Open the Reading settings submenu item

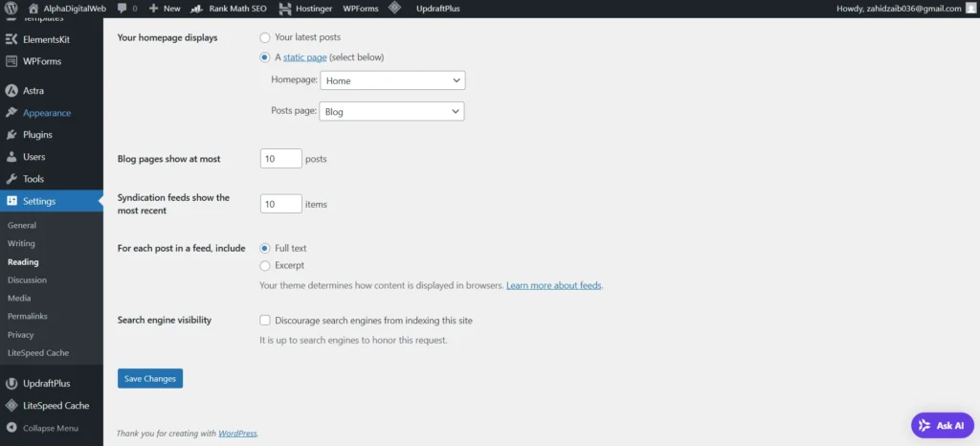23,261
